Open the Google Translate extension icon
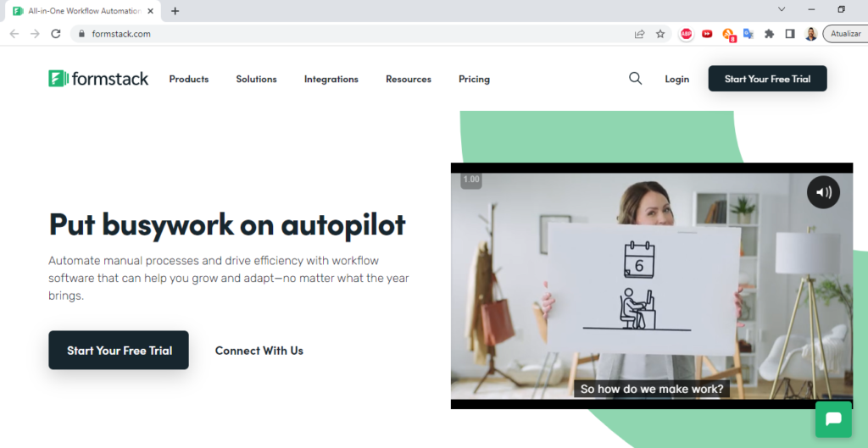Screen dimensions: 868x448 click(748, 34)
